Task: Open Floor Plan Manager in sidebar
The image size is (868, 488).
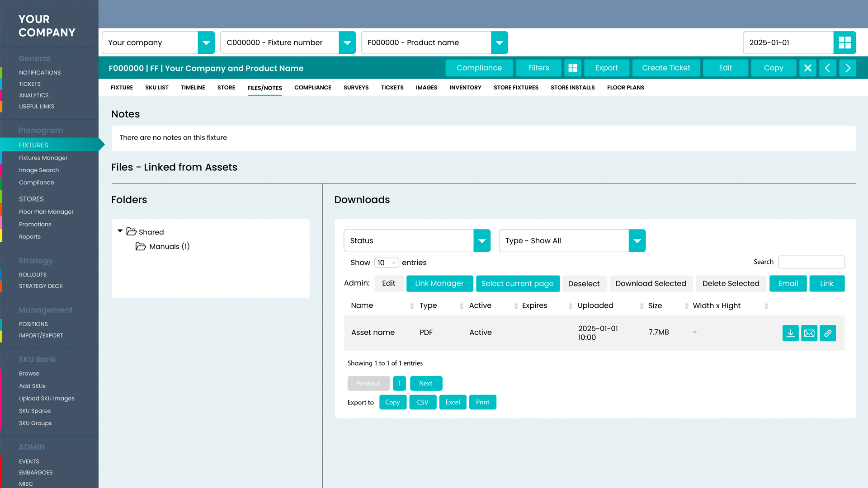Action: click(46, 212)
